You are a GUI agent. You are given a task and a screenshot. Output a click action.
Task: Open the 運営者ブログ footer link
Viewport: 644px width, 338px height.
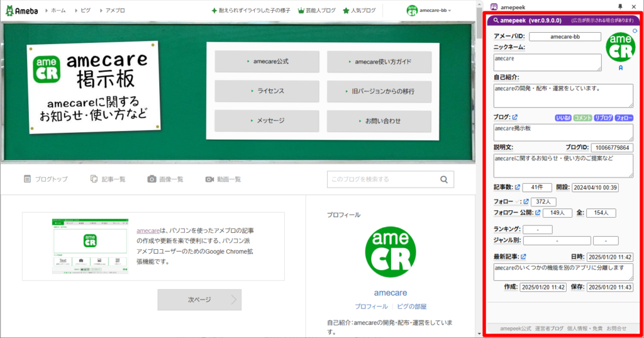pyautogui.click(x=549, y=329)
